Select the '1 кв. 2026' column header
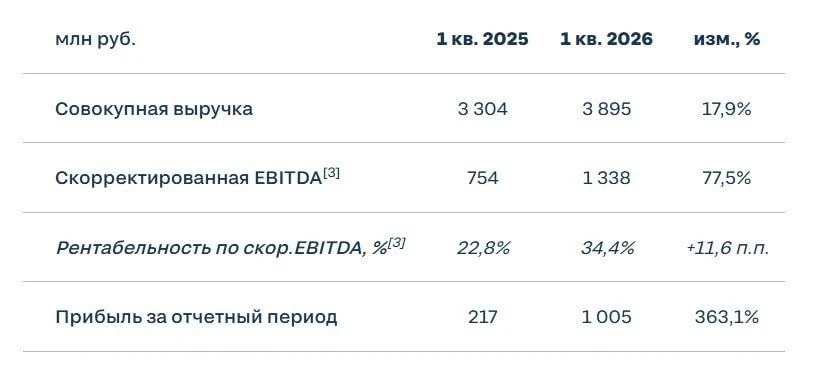 [606, 39]
